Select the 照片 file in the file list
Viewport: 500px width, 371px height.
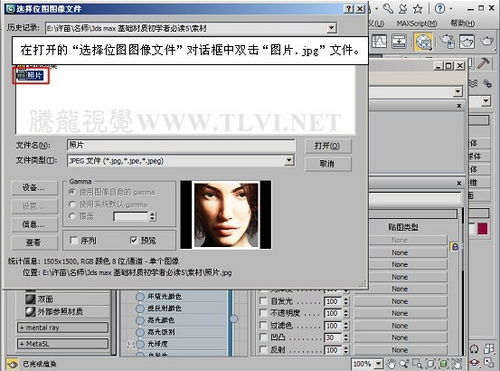[x=31, y=76]
